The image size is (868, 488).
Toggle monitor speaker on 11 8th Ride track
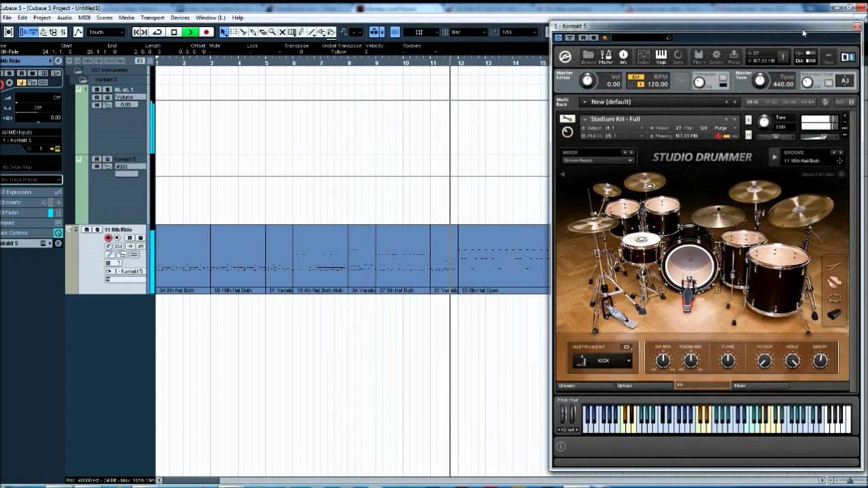coord(117,238)
